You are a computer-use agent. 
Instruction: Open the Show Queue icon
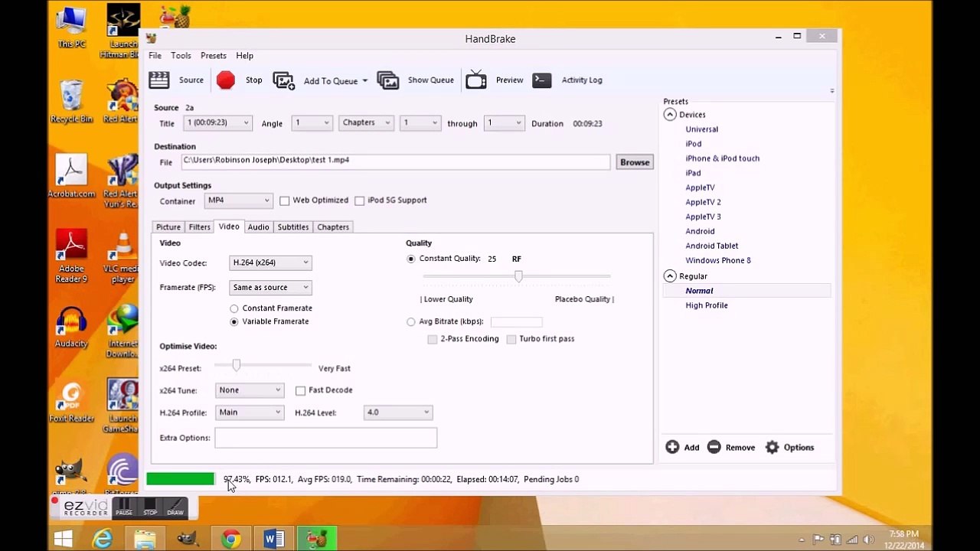click(388, 80)
